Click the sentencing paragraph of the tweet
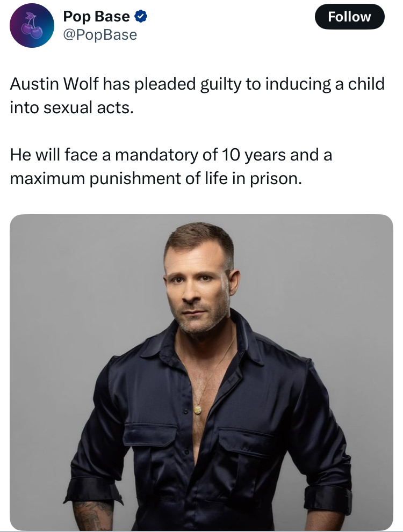The width and height of the screenshot is (403, 532). tap(171, 166)
